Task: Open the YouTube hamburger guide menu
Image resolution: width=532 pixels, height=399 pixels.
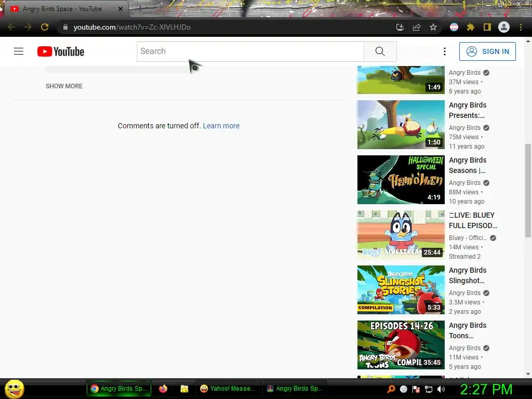Action: coord(19,51)
